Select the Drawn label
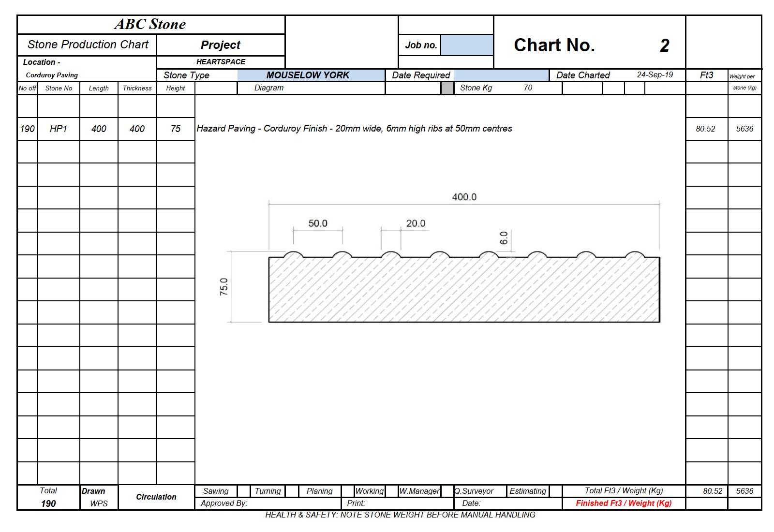774x532 pixels. [93, 491]
